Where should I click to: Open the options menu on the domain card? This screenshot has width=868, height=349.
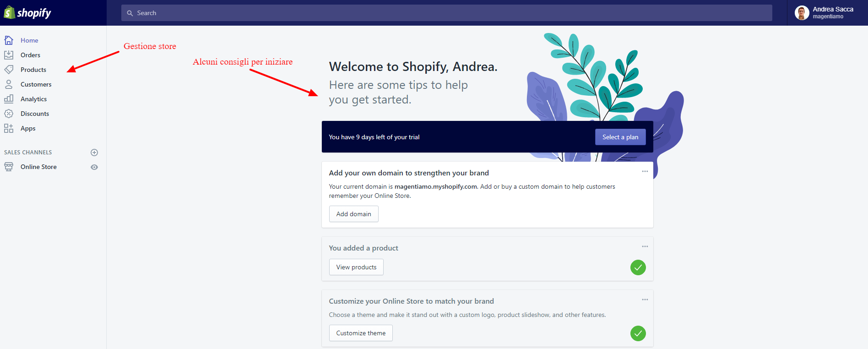tap(645, 171)
